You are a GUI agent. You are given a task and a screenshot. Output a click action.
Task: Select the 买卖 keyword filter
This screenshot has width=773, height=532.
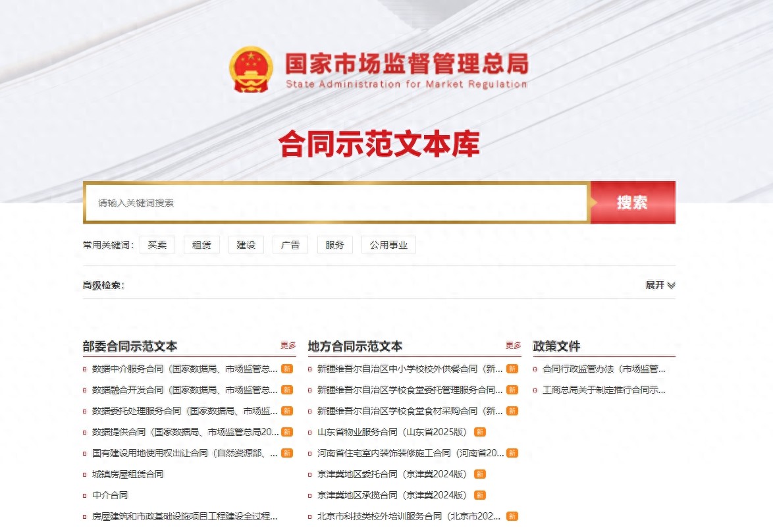[157, 244]
